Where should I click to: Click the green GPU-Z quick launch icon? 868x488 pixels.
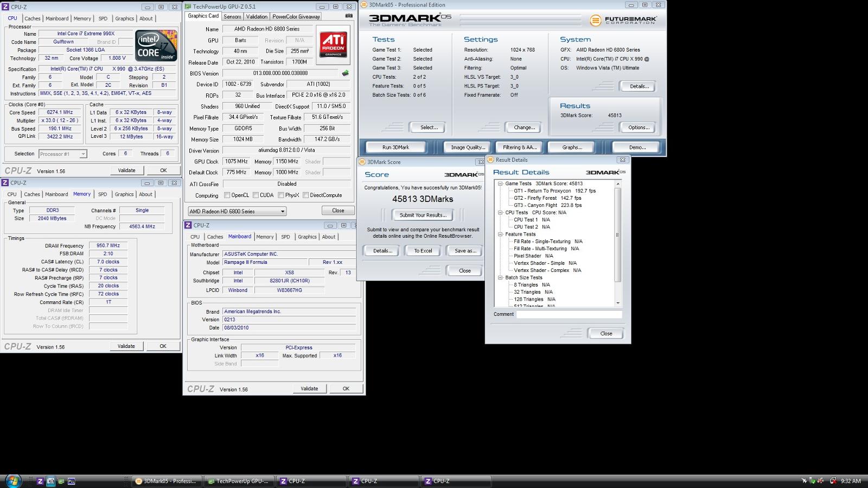[61, 481]
